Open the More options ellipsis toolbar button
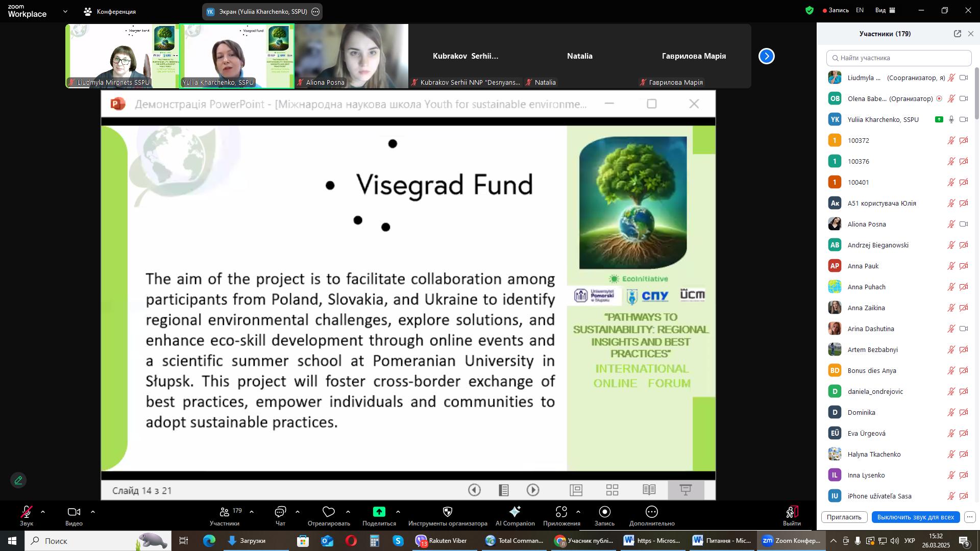This screenshot has width=980, height=551. pos(652,512)
